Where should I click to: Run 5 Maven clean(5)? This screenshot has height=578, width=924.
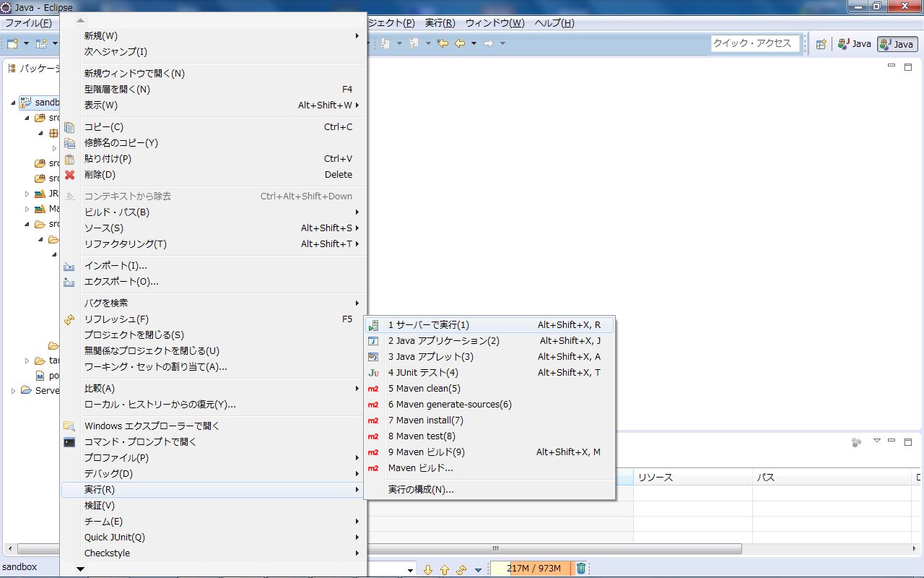pos(489,389)
